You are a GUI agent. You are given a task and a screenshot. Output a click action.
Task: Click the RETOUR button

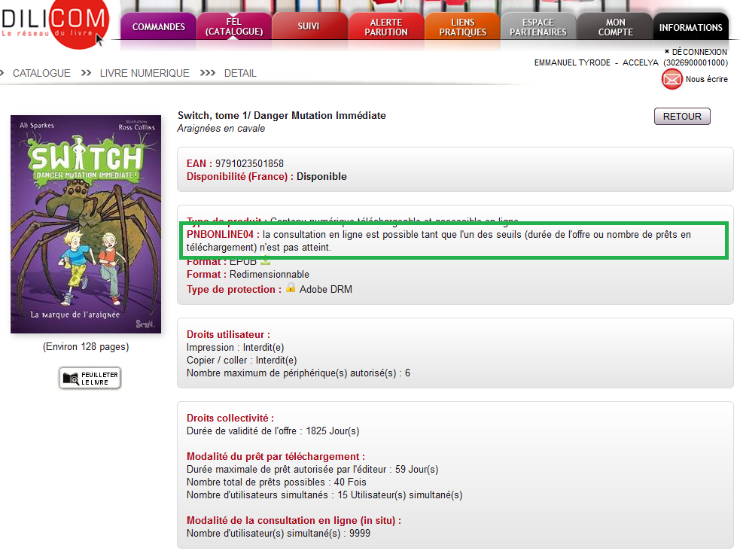(x=682, y=117)
